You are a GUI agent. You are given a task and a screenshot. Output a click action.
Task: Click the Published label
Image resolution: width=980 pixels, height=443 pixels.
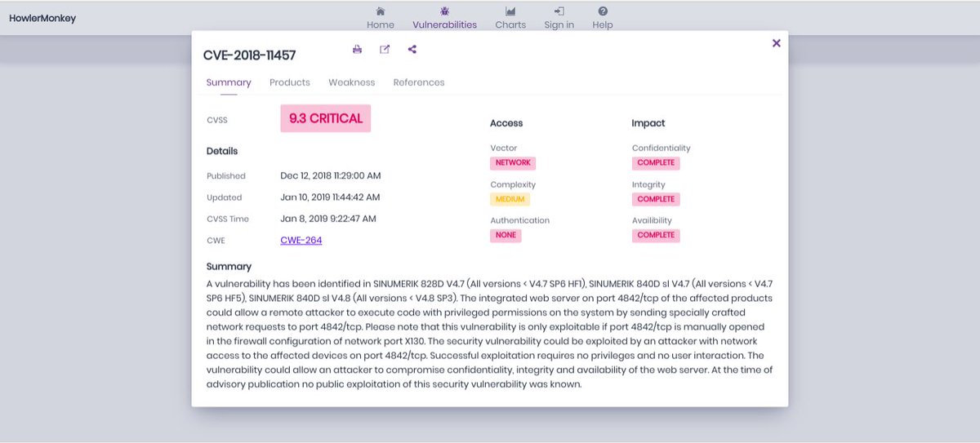point(226,175)
